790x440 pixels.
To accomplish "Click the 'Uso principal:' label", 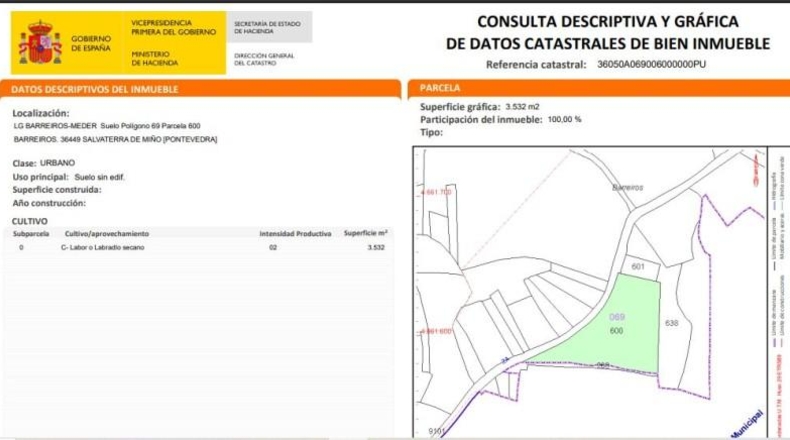I will [x=40, y=177].
